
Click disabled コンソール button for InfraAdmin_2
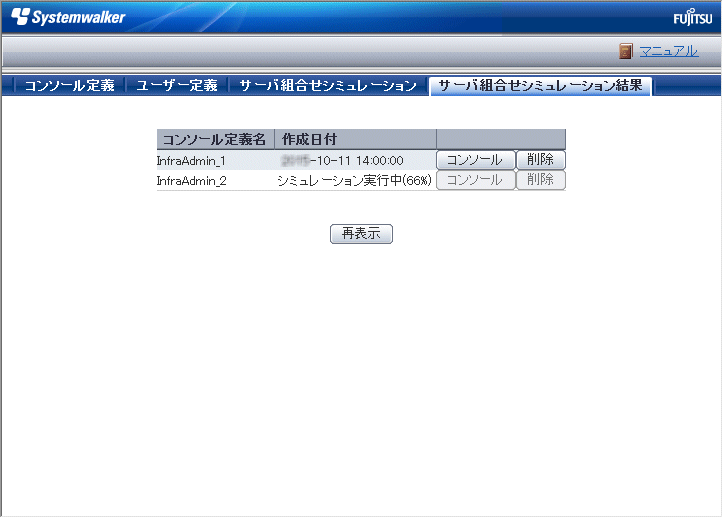point(475,180)
